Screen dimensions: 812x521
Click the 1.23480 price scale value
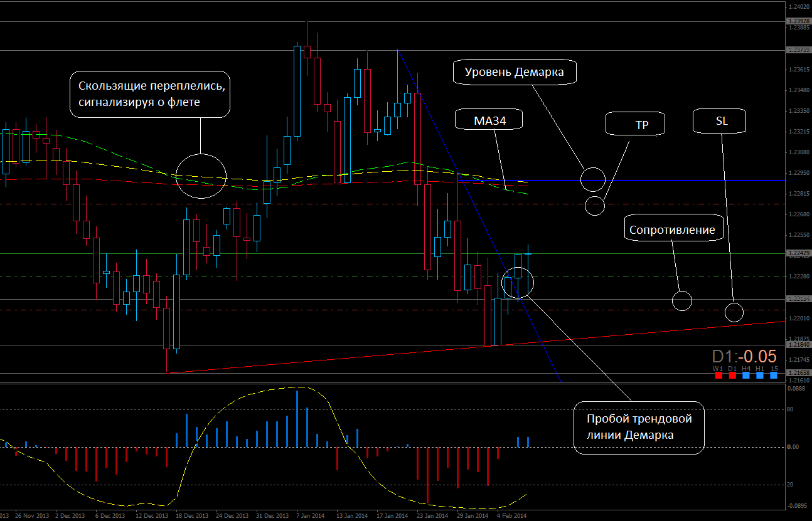(799, 90)
